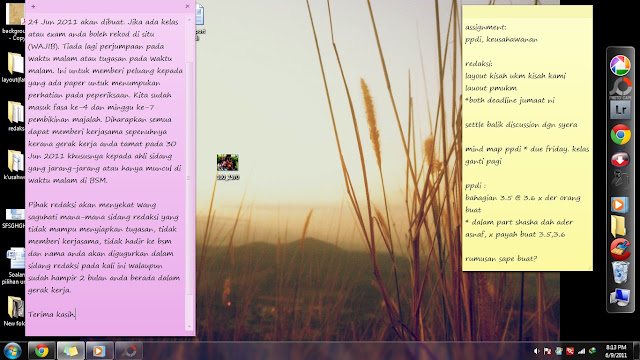This screenshot has width=640, height=360.
Task: Select the 'k'usahawanan' desktop folder
Action: pyautogui.click(x=15, y=164)
